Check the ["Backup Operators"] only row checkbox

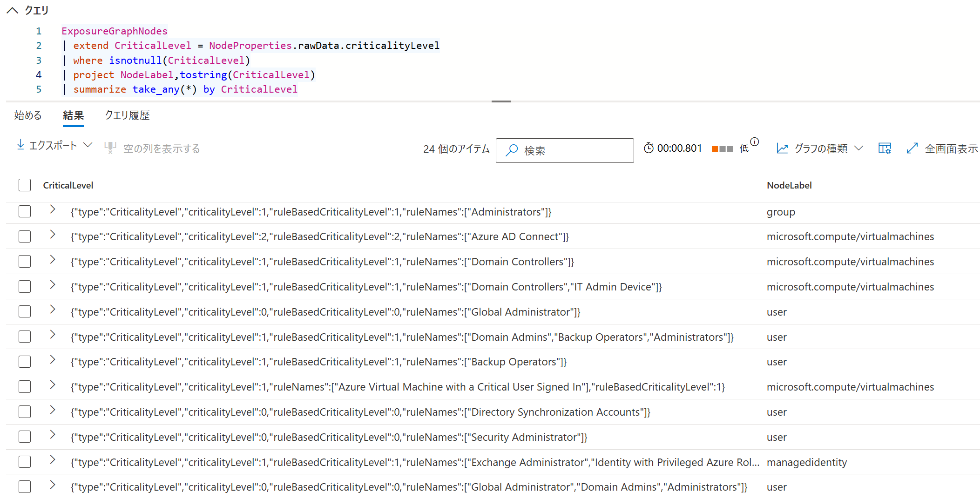[x=25, y=362]
